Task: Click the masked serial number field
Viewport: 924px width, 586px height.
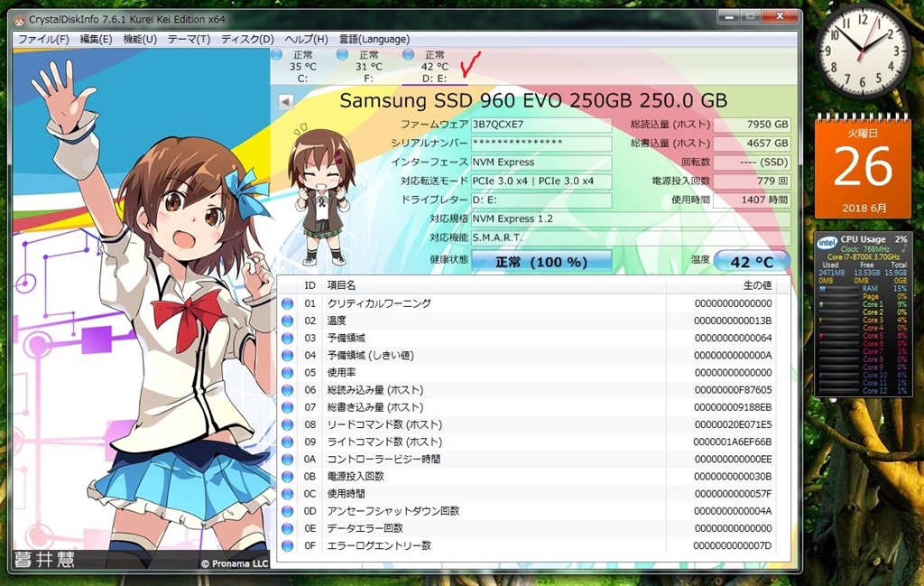Action: pyautogui.click(x=541, y=144)
